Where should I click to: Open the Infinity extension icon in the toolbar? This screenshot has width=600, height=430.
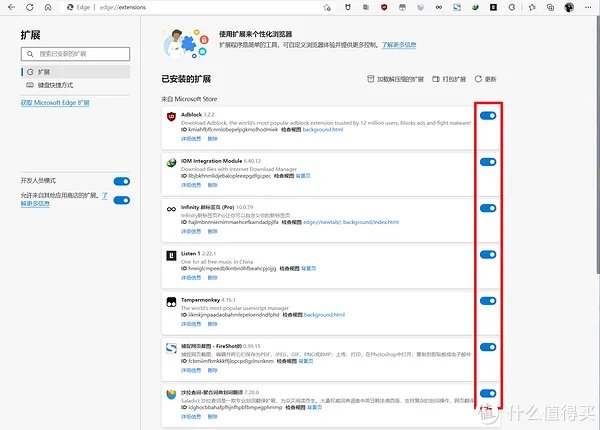439,7
